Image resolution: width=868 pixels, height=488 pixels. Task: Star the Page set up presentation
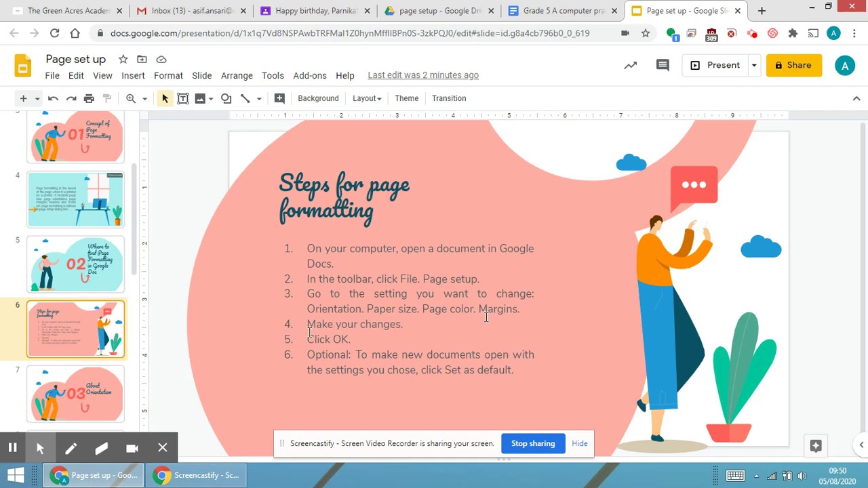tap(123, 59)
